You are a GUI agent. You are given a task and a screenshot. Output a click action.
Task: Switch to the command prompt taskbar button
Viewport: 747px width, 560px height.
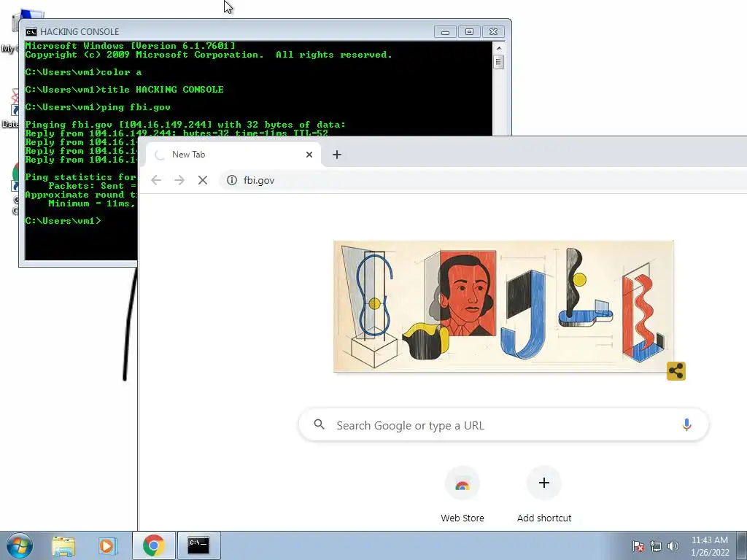click(198, 545)
